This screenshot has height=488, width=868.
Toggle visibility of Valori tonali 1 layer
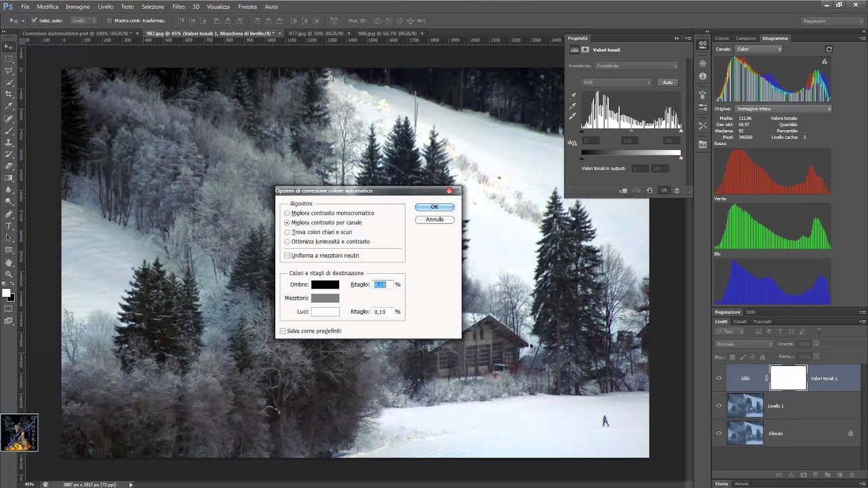[x=719, y=378]
